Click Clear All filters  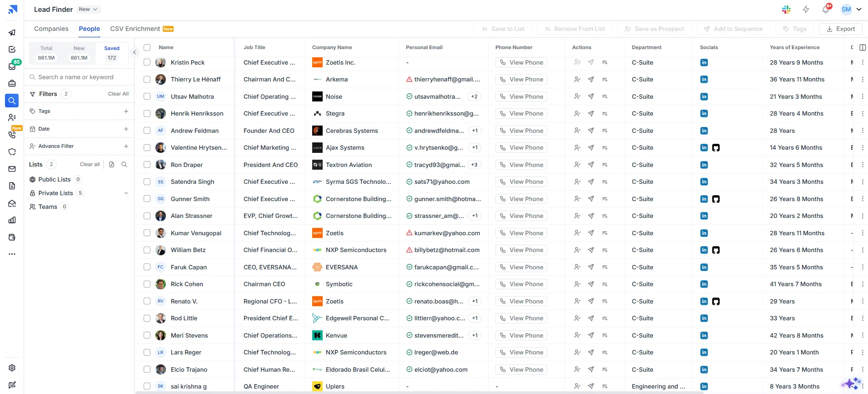pos(118,94)
